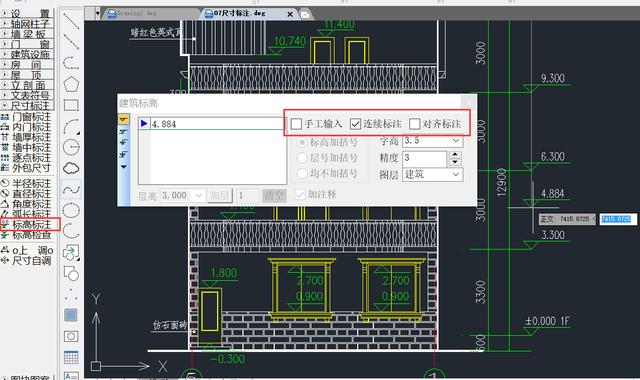Expand the 轴网柱子 menu group
The image size is (640, 380).
(x=27, y=24)
